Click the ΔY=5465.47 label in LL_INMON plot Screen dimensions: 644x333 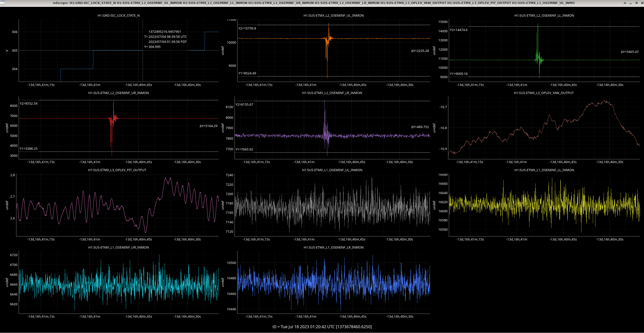[630, 52]
